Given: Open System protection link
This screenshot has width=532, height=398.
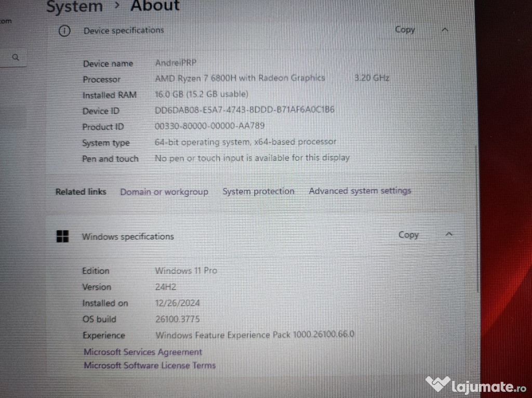Looking at the screenshot, I should (x=259, y=191).
